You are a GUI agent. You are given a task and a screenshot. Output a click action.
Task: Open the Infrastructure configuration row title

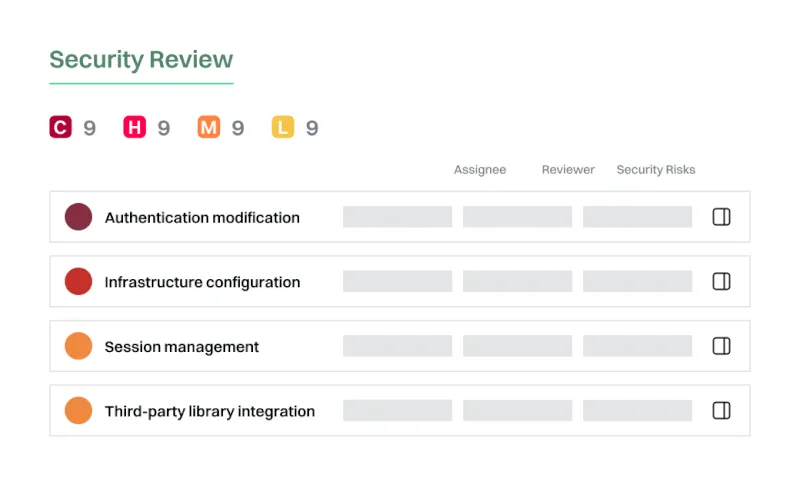203,282
